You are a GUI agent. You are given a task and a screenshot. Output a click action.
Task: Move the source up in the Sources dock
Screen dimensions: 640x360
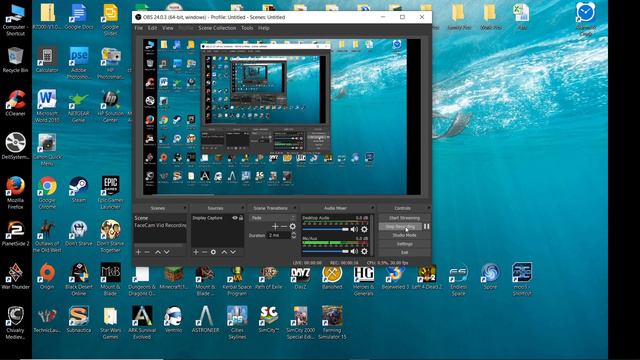[x=224, y=252]
